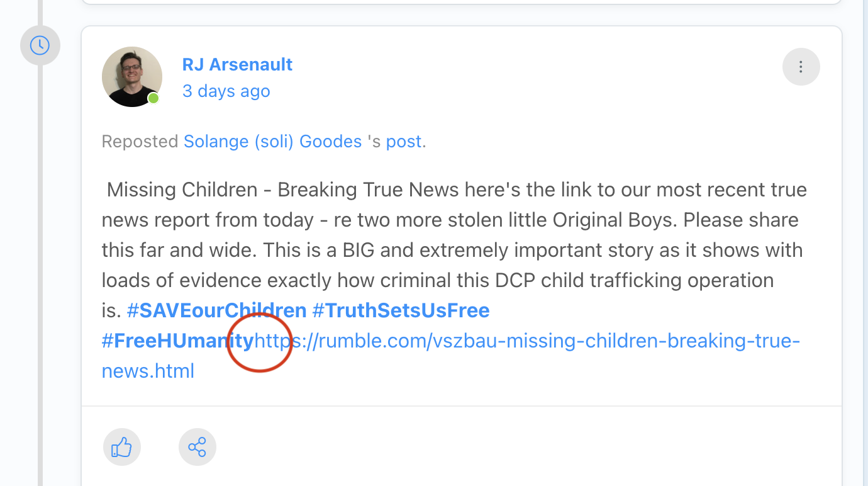The height and width of the screenshot is (486, 868).
Task: Open the RJ Arsenault profile name link
Action: click(x=237, y=64)
